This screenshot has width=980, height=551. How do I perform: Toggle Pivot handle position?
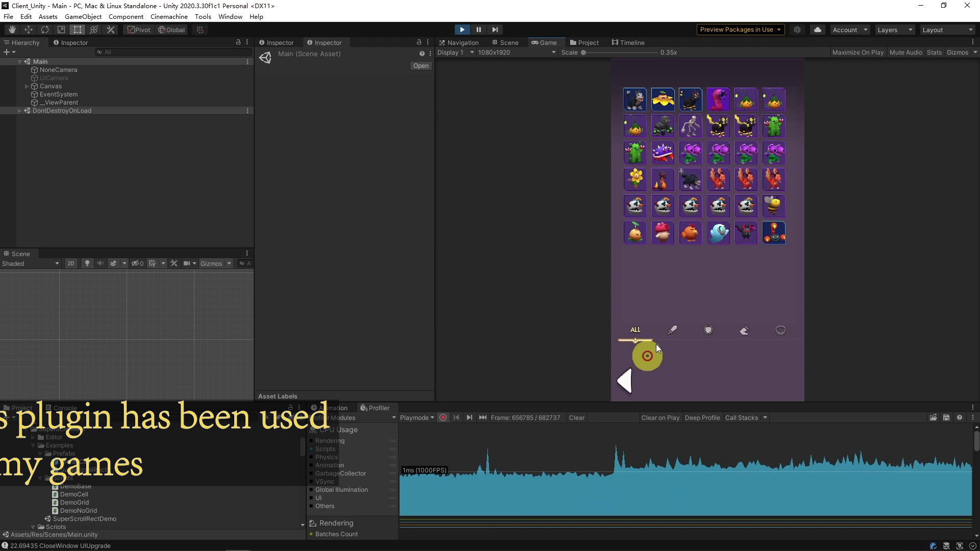(139, 30)
